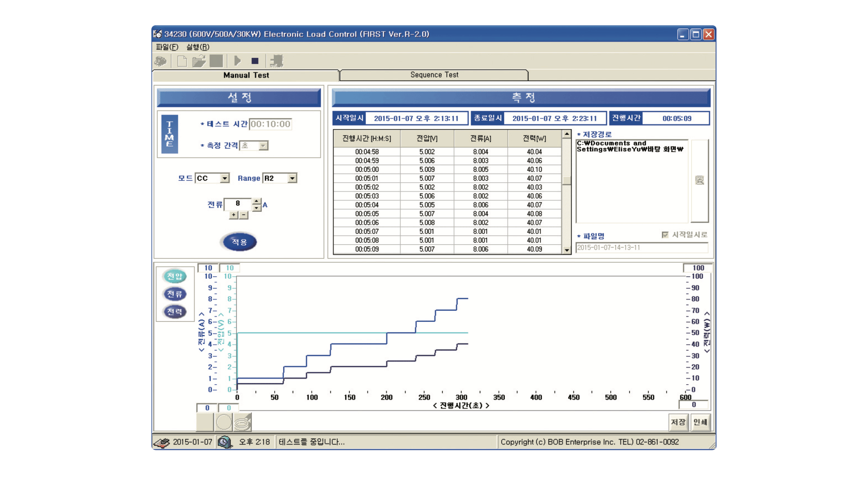Toggle the 전류 current trace button

tap(175, 294)
